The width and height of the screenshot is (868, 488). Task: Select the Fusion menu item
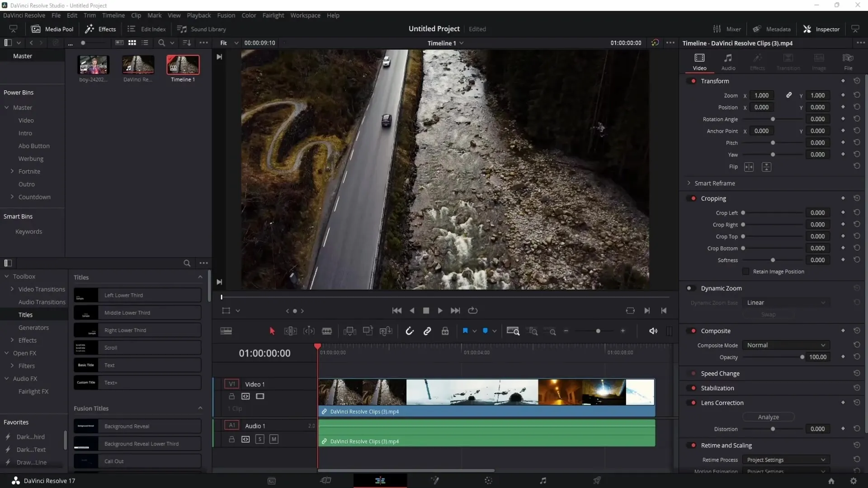(x=226, y=15)
